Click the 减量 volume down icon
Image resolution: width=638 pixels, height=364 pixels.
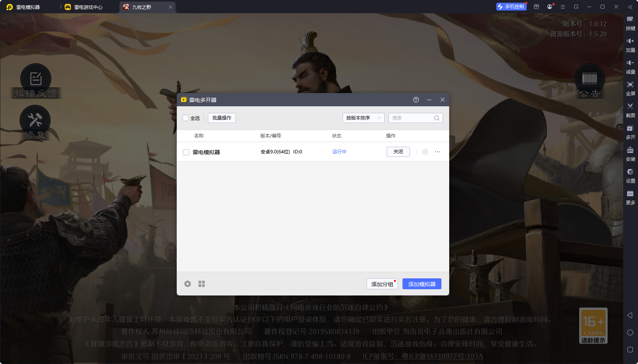pos(630,63)
